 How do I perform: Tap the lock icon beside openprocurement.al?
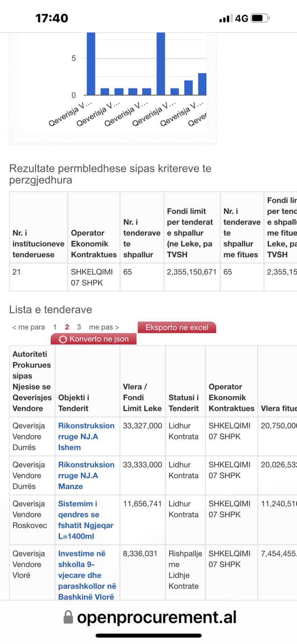(68, 617)
